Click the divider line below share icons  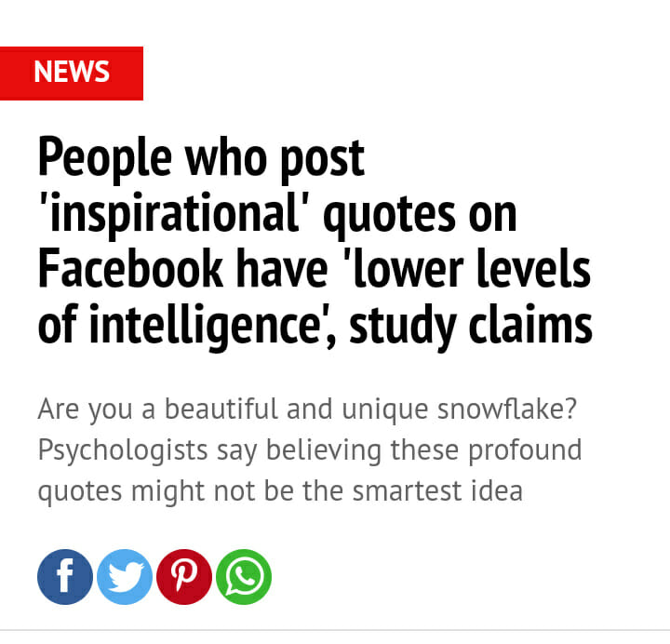tap(335, 630)
